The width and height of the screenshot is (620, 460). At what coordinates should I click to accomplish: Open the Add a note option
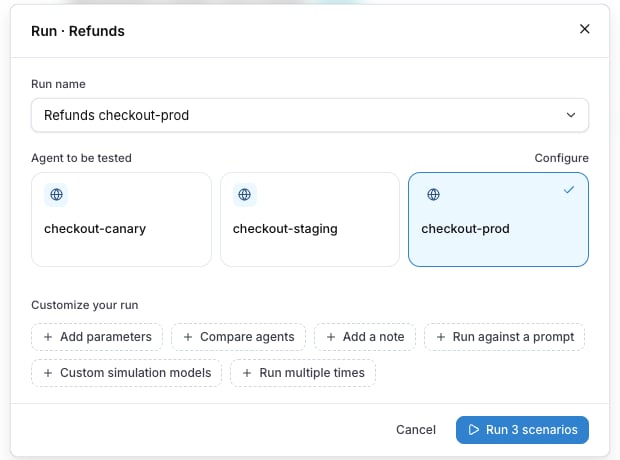tap(365, 337)
